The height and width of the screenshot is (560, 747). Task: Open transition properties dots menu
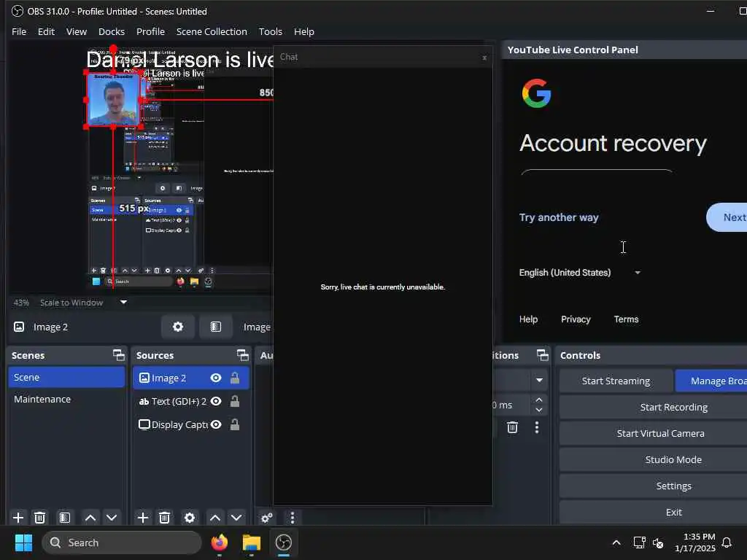tap(537, 427)
